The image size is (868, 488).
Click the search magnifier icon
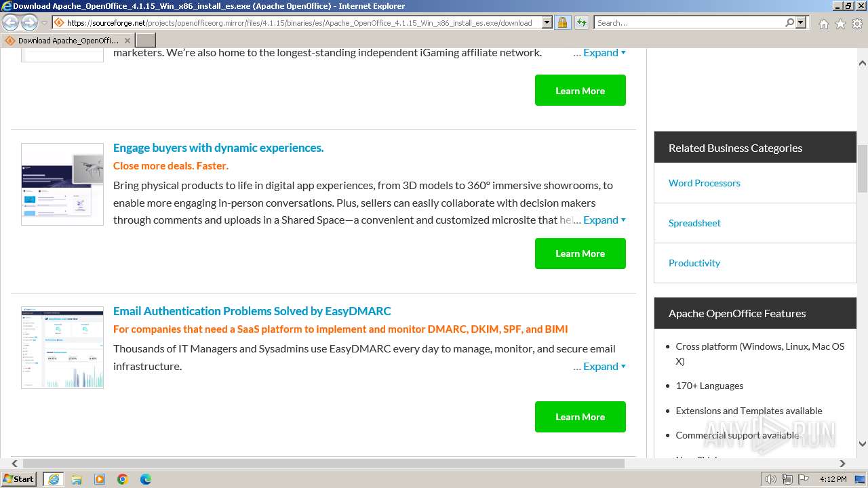click(x=789, y=22)
